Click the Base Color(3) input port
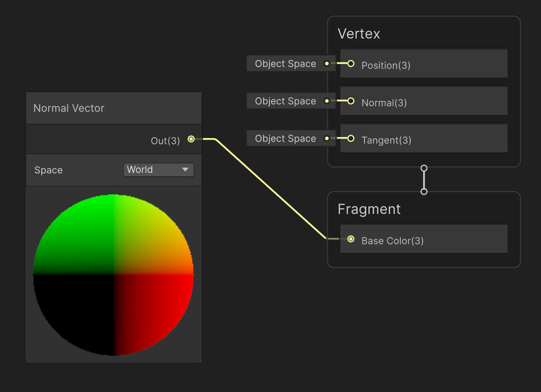This screenshot has width=541, height=392. pos(351,239)
